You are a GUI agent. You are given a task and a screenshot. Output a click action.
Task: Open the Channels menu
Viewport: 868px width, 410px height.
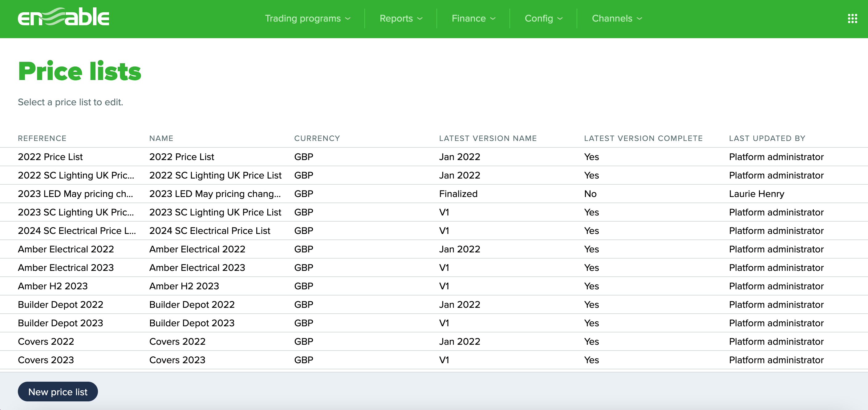coord(617,18)
